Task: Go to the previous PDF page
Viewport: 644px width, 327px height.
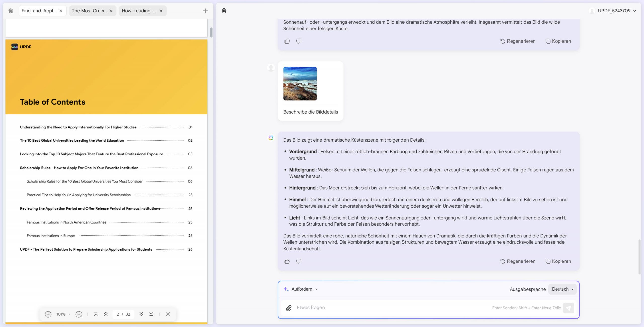Action: pyautogui.click(x=106, y=314)
